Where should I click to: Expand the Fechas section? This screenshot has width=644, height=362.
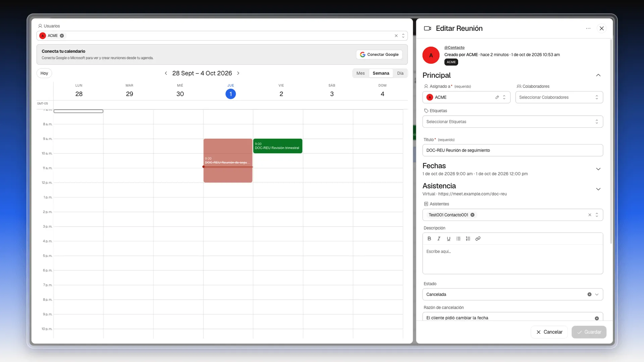coord(598,169)
